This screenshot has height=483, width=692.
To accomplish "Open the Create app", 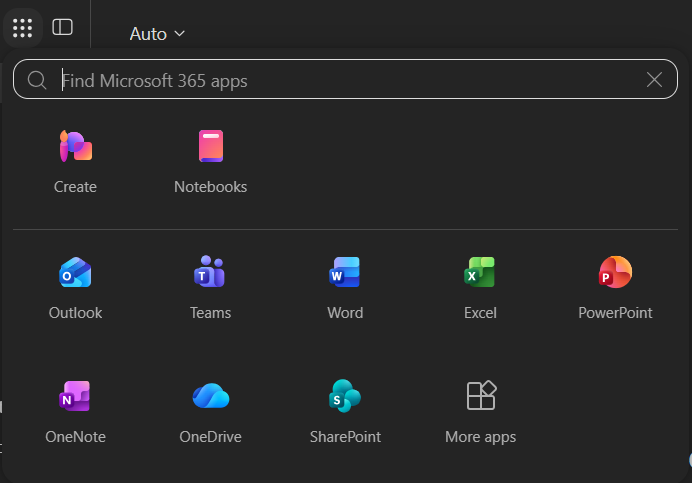I will (75, 162).
